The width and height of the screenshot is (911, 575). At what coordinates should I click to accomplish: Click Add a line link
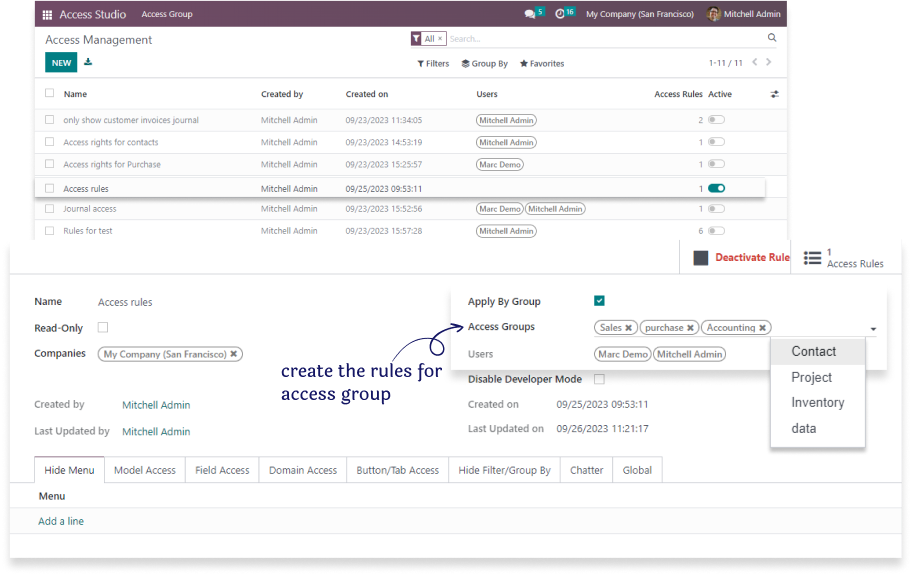(61, 521)
